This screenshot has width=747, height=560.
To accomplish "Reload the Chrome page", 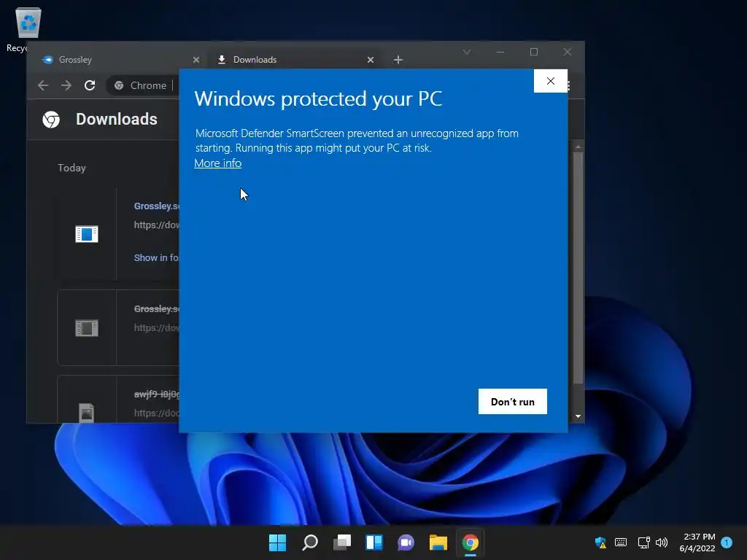I will point(90,85).
